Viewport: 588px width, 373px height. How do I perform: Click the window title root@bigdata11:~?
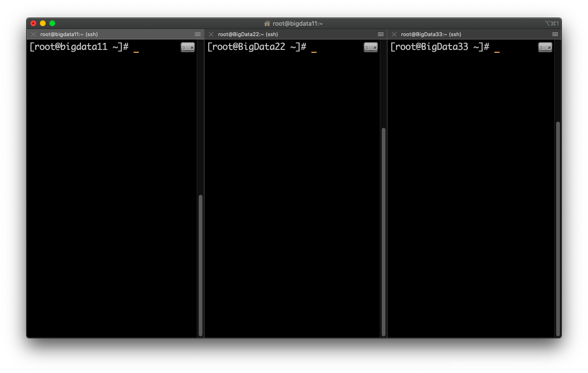[298, 23]
